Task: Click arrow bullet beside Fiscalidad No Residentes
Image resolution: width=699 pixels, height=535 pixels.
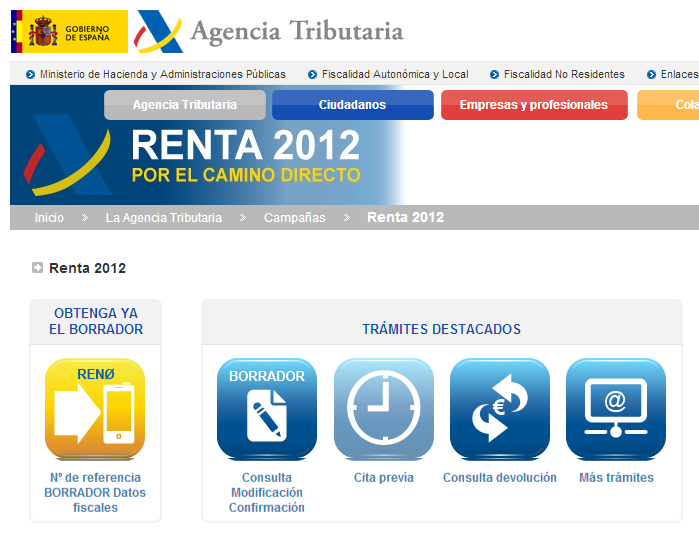Action: [494, 74]
